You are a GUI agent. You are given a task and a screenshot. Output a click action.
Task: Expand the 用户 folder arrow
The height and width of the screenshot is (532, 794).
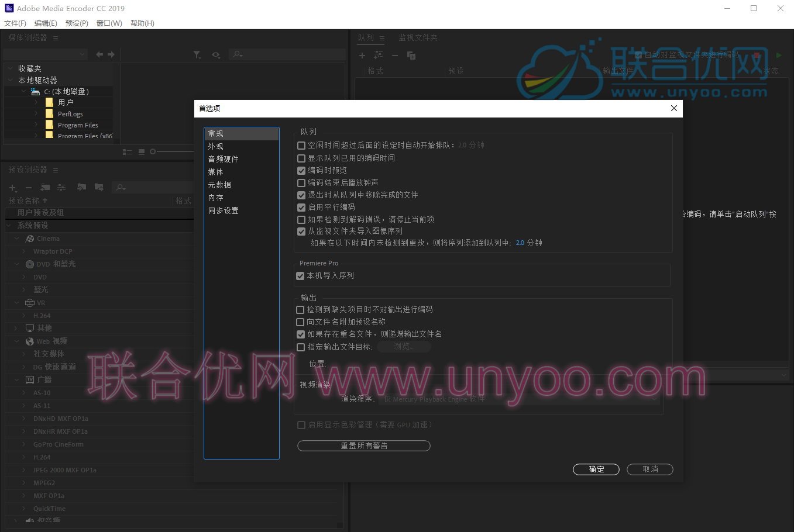36,102
